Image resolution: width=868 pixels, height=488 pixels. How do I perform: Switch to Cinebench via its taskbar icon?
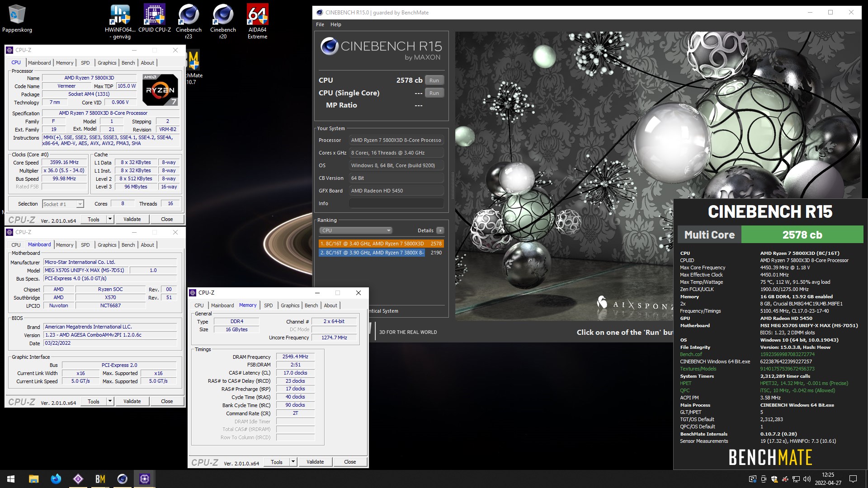coord(122,479)
